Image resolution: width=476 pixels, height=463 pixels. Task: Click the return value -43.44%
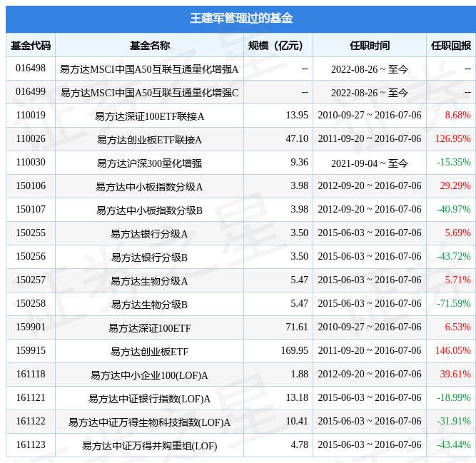point(454,444)
